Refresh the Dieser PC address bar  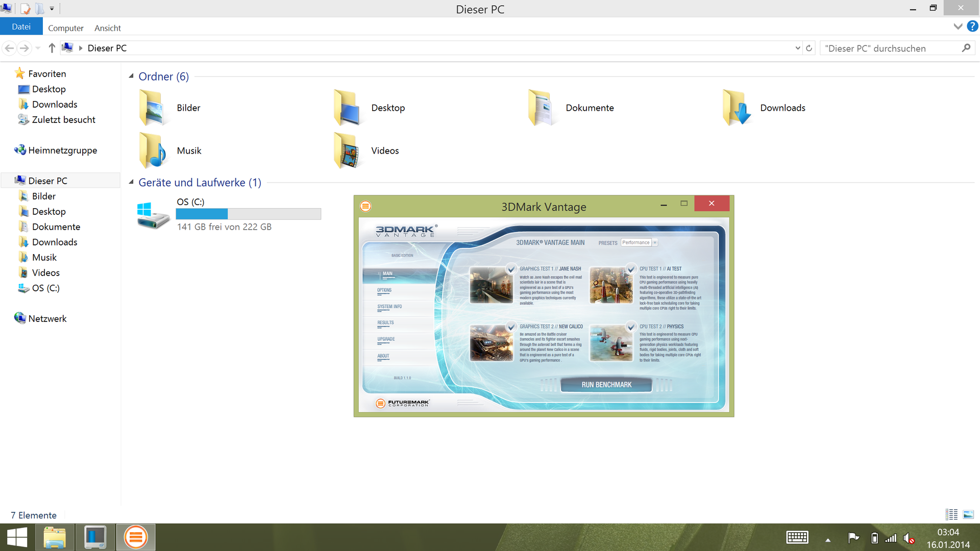(809, 48)
